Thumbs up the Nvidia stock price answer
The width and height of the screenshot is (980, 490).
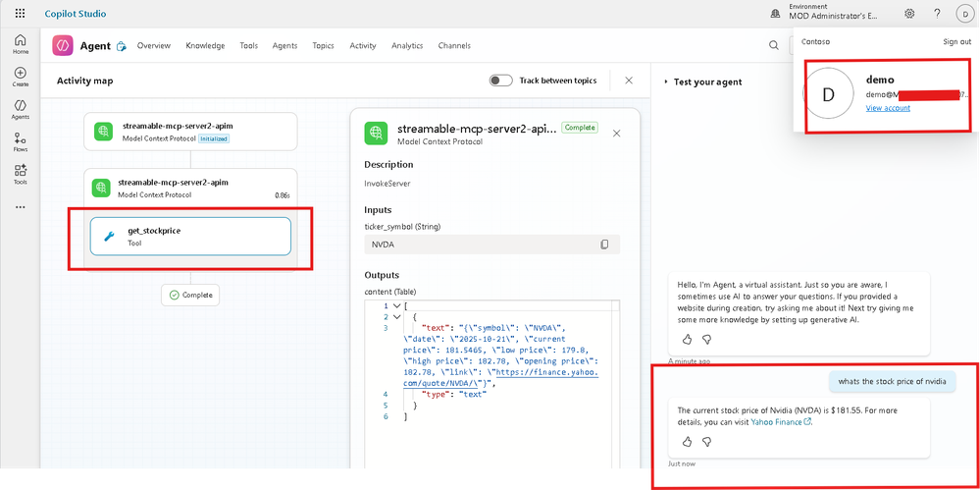pos(687,442)
